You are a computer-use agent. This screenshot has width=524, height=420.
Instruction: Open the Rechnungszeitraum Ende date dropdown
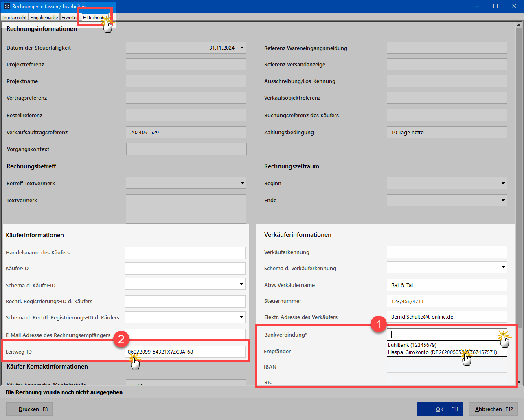503,200
